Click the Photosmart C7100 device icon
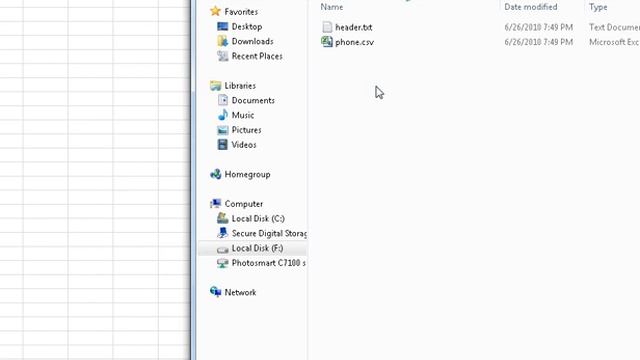The image size is (640, 360). pyautogui.click(x=222, y=263)
